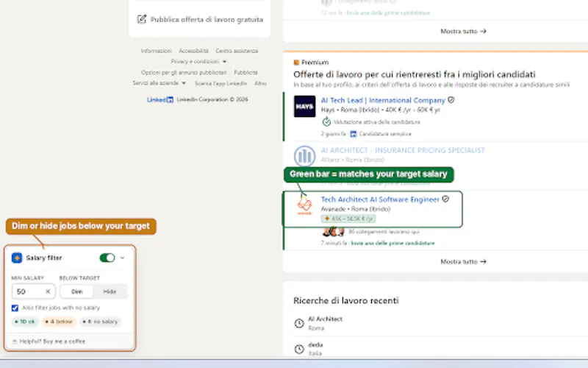Expand the Privacy e condizioni dropdown
The height and width of the screenshot is (368, 588).
tap(198, 61)
